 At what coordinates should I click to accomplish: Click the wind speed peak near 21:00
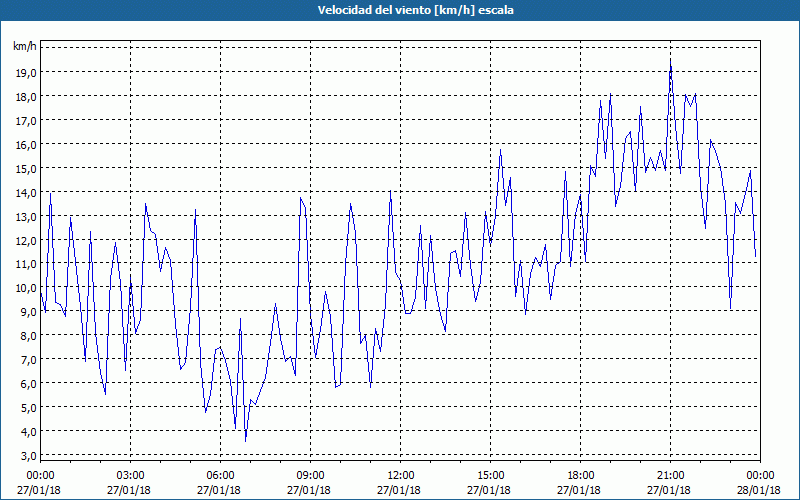tap(670, 60)
